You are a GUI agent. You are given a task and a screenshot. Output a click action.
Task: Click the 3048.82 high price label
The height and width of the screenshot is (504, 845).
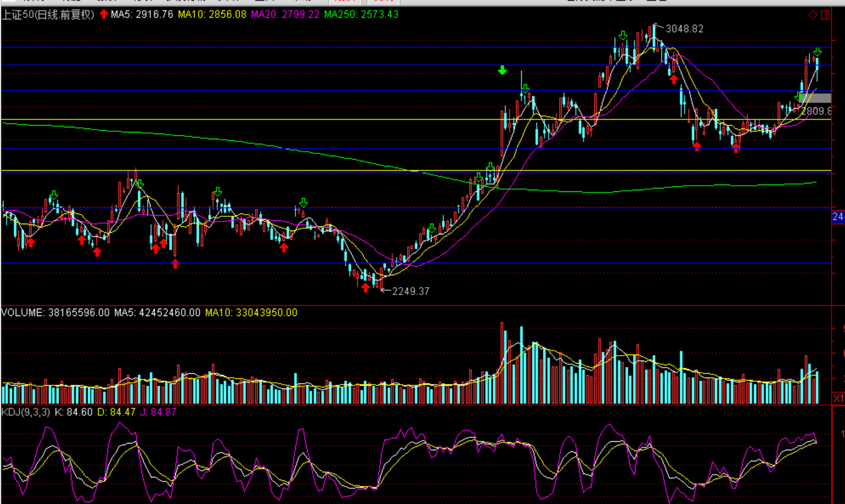tap(684, 29)
